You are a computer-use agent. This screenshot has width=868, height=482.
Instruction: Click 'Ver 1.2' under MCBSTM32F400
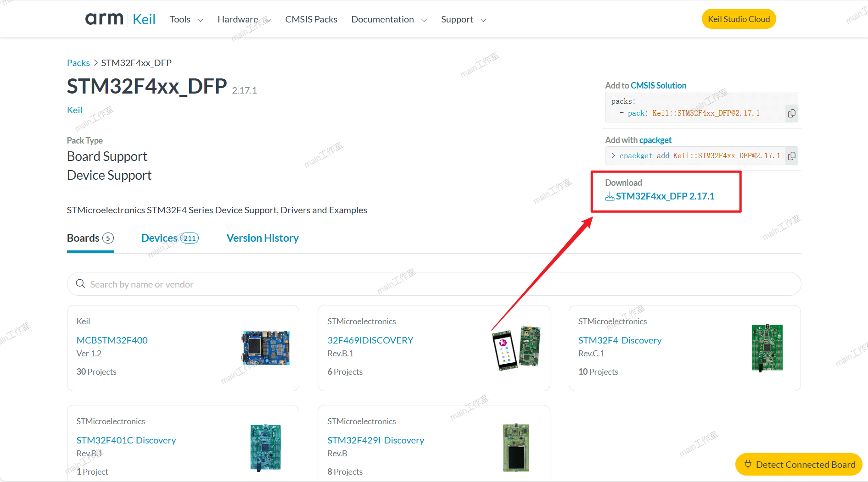click(89, 354)
